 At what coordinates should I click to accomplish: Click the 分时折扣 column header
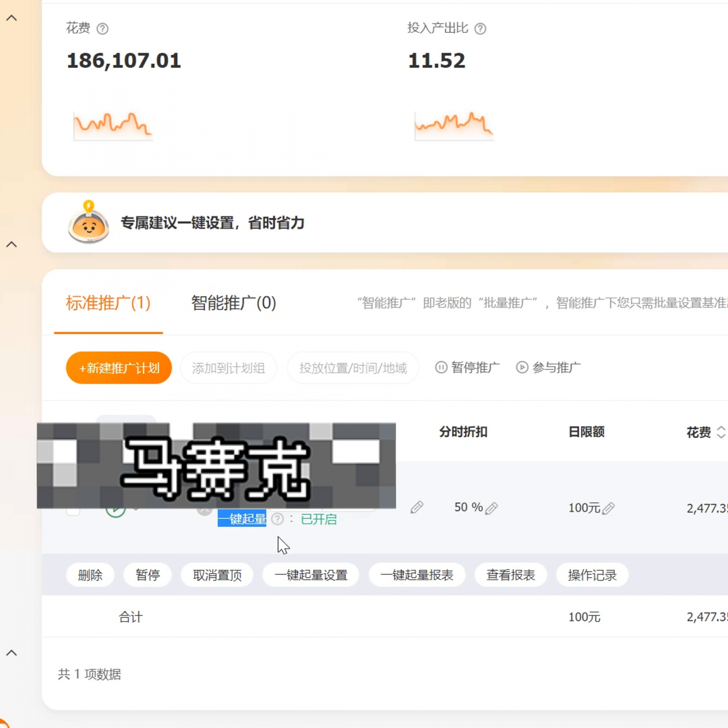coord(463,432)
